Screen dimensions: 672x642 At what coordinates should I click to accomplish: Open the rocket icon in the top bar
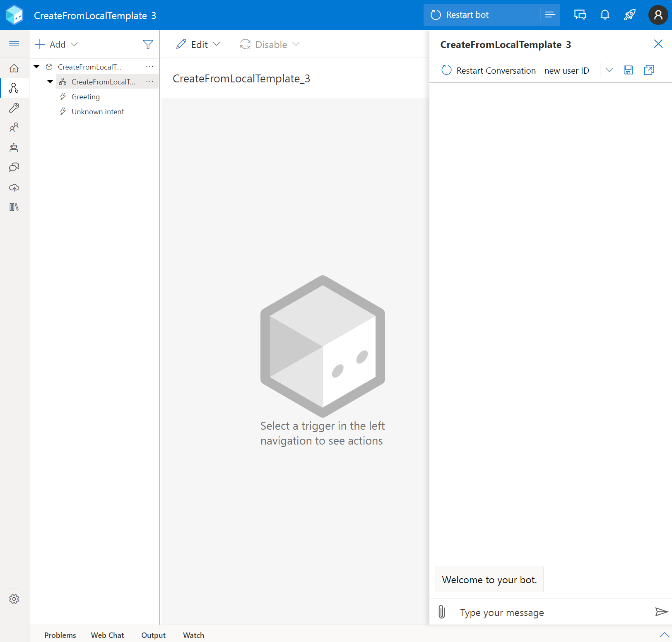[629, 14]
